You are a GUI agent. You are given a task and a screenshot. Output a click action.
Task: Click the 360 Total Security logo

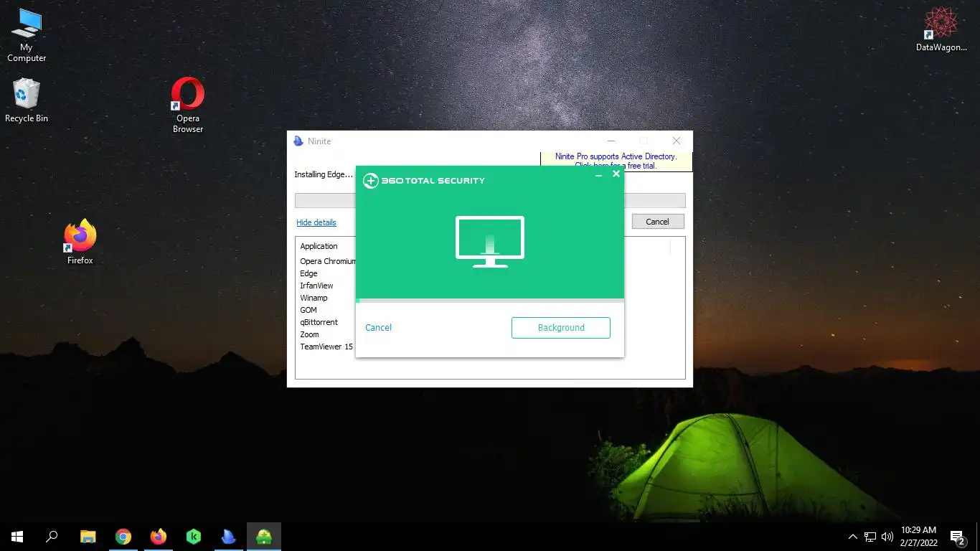pos(424,181)
